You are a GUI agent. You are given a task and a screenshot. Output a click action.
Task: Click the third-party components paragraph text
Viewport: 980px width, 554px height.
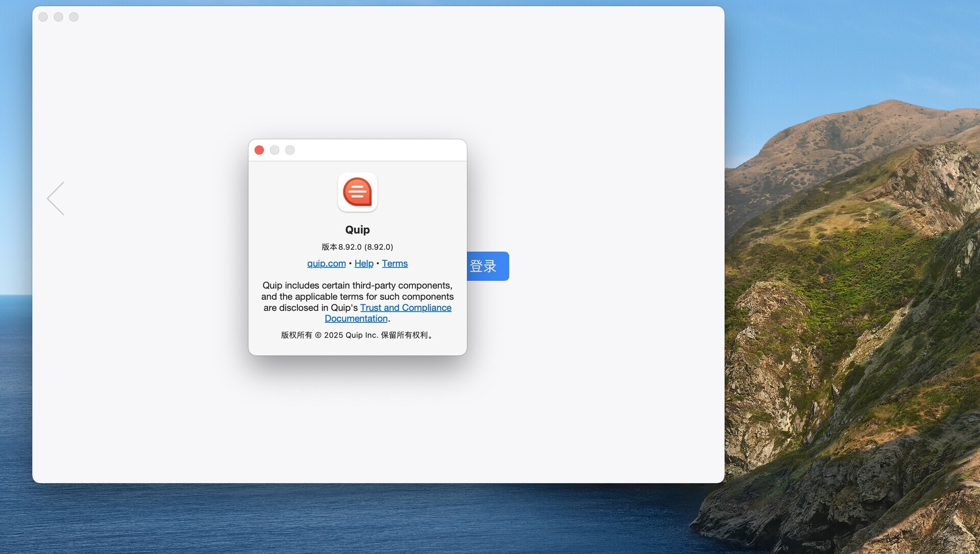[x=357, y=302]
